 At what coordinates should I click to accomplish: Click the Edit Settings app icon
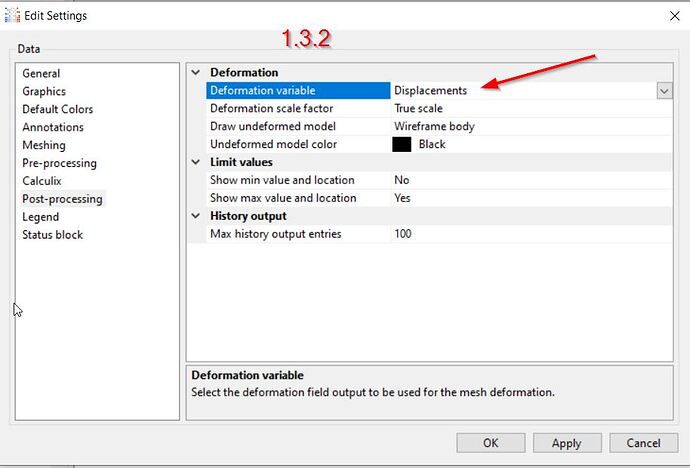coord(12,15)
